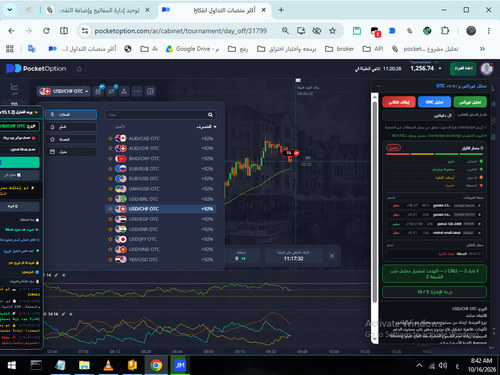500x375 pixels.
Task: Click the green button in PocketOption header
Action: [463, 68]
